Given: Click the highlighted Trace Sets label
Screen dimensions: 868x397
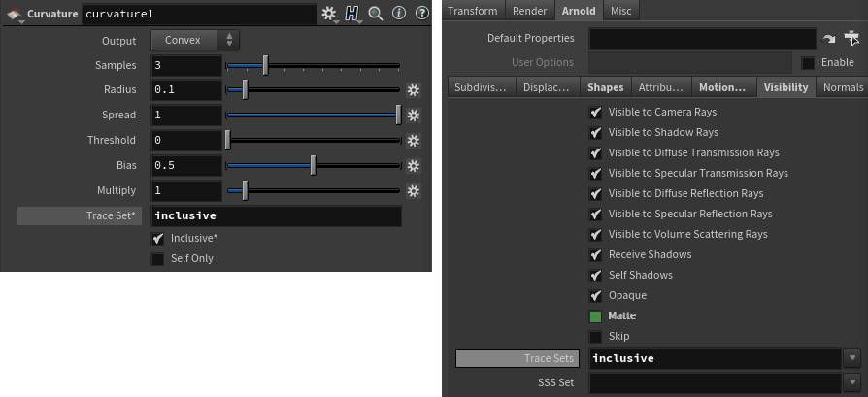Looking at the screenshot, I should click(x=517, y=359).
